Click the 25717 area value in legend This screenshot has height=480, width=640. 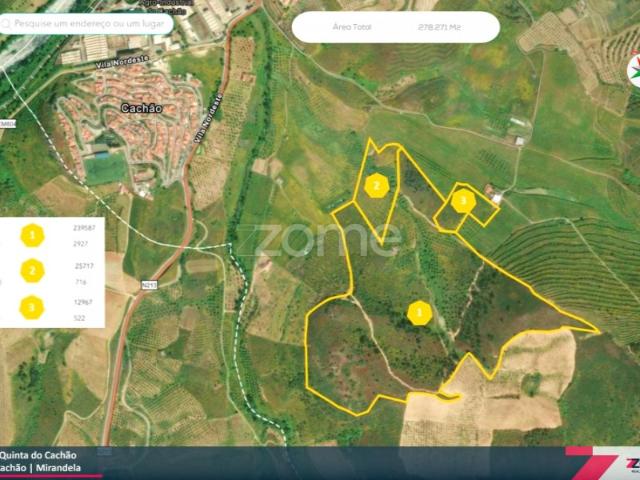(x=84, y=266)
